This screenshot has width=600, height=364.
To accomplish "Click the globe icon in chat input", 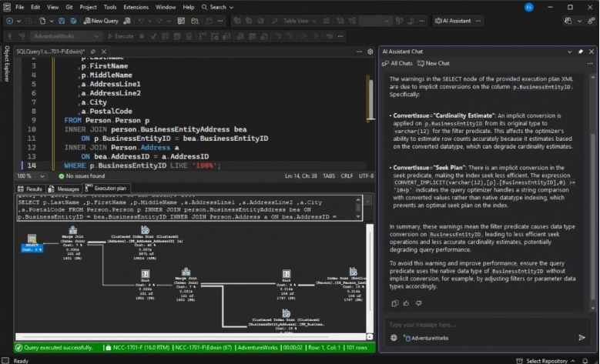I will [x=394, y=338].
